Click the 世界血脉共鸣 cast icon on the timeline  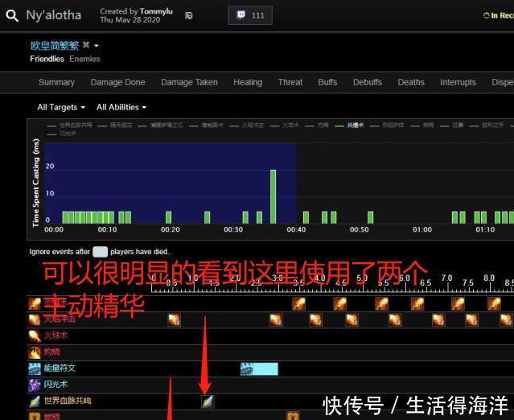pos(208,401)
